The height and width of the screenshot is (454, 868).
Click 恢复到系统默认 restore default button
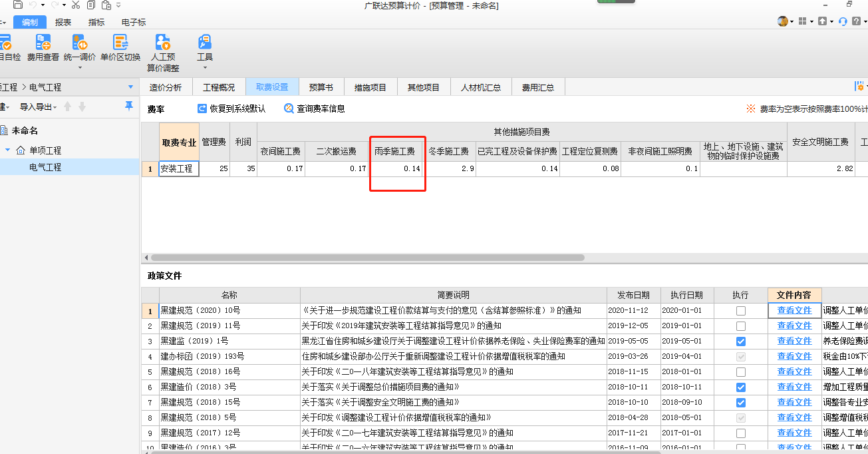[231, 109]
